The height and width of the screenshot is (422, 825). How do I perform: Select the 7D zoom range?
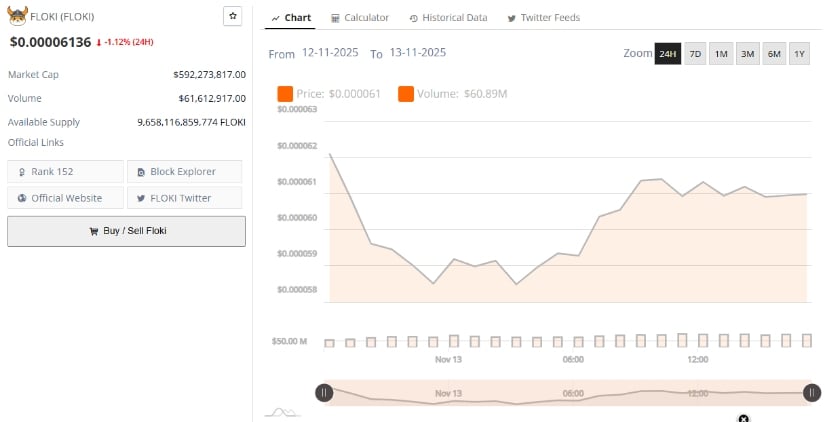695,54
